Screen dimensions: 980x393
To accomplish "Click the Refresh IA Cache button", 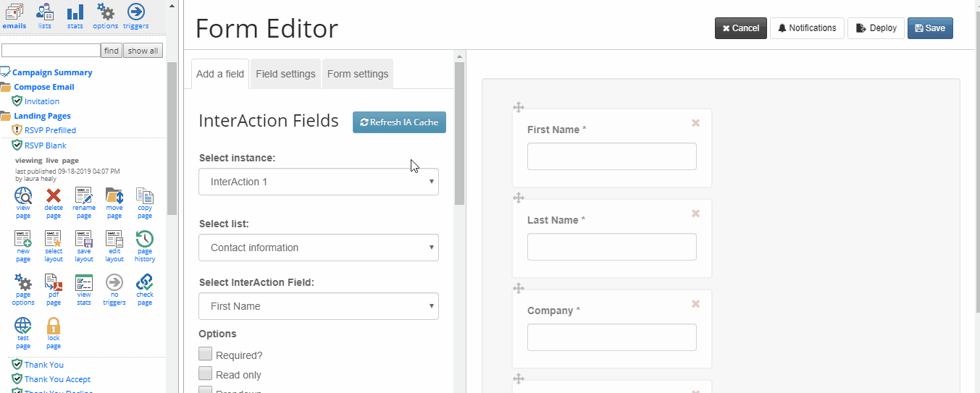I will point(399,122).
